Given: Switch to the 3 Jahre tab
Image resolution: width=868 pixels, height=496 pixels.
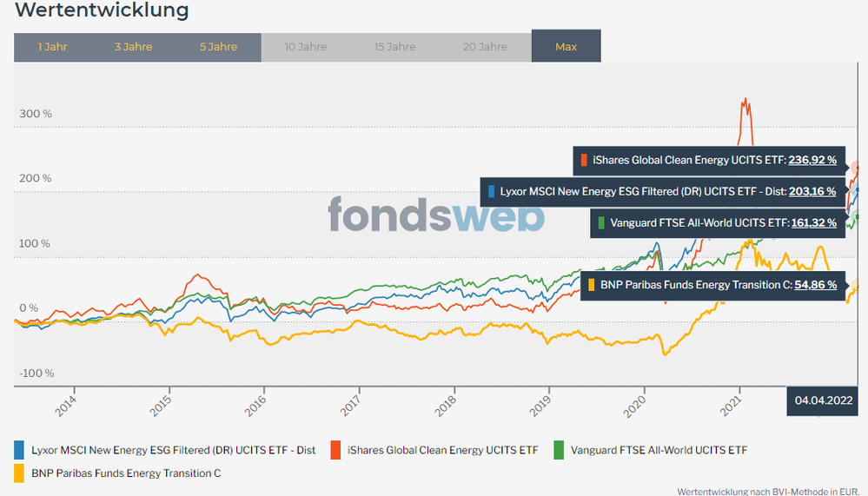Looking at the screenshot, I should [133, 47].
